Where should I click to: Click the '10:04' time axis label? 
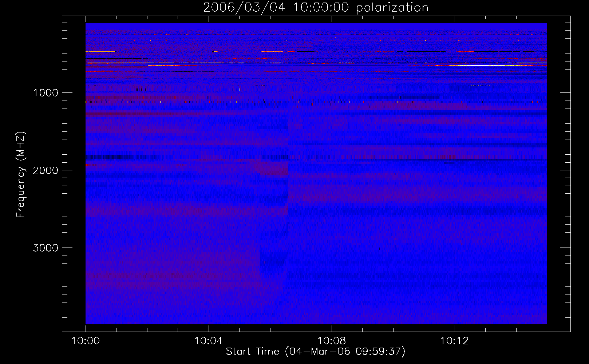pyautogui.click(x=209, y=341)
